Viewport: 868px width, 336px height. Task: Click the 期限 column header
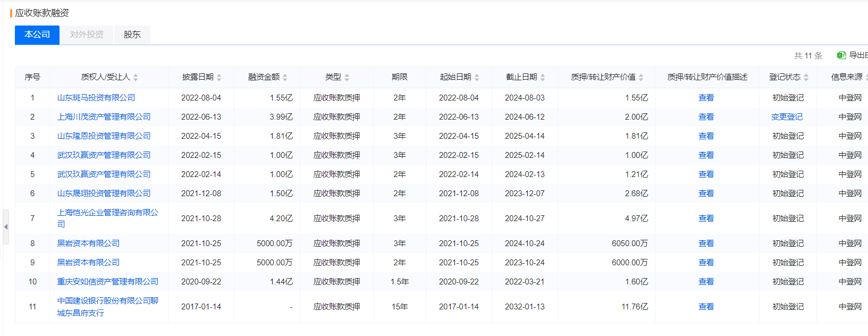point(400,77)
